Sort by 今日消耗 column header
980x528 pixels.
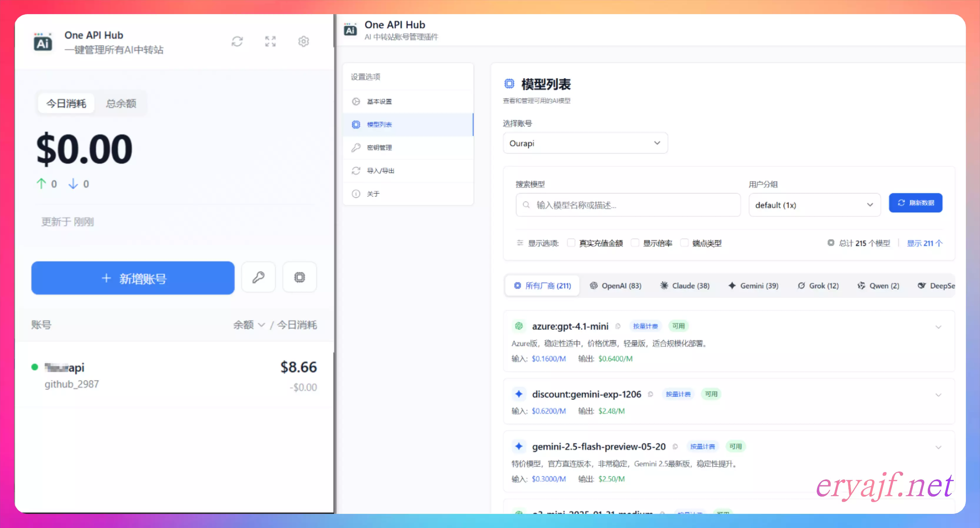(x=297, y=325)
